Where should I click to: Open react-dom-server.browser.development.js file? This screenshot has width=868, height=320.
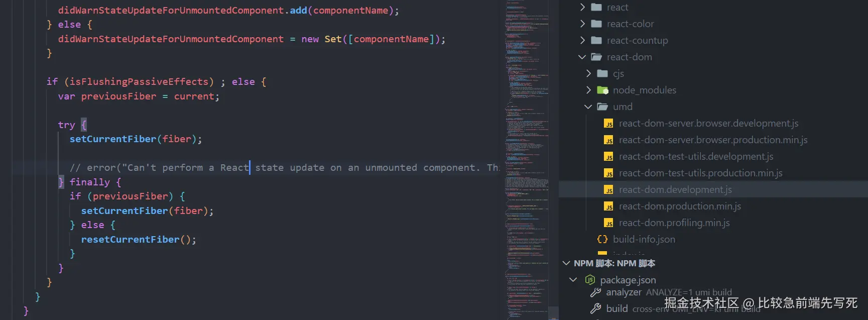click(x=708, y=123)
